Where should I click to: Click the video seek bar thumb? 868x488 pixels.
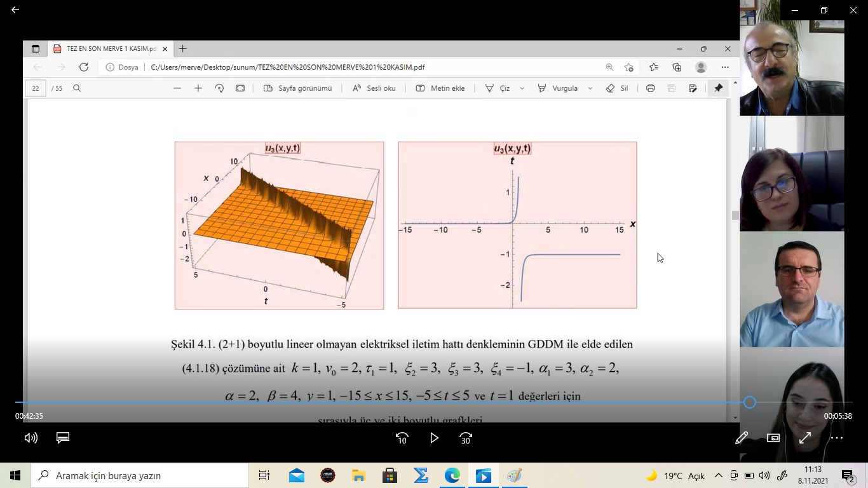click(750, 402)
